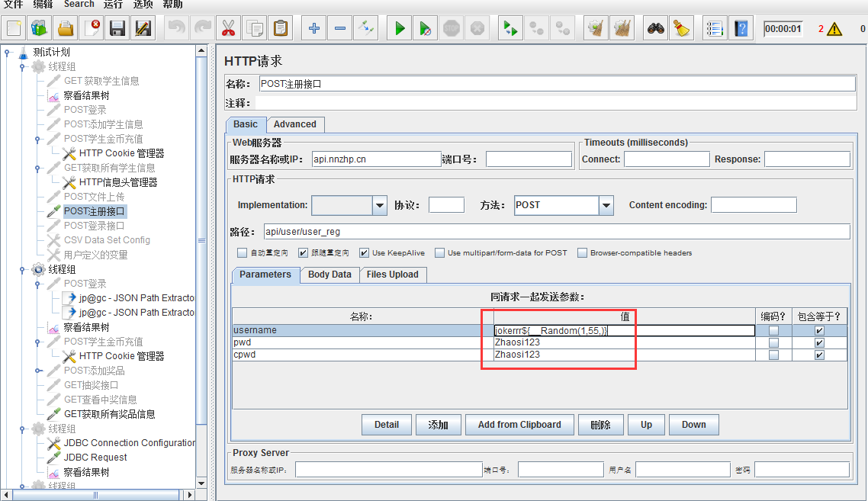This screenshot has width=868, height=501.
Task: Open the POST method dropdown
Action: [x=606, y=205]
